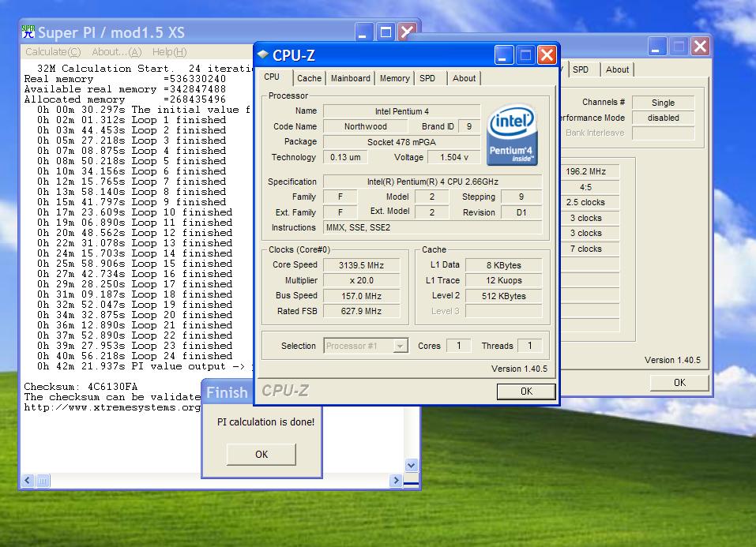Click Super PI scrollbar right arrow
This screenshot has width=756, height=547.
coord(396,480)
